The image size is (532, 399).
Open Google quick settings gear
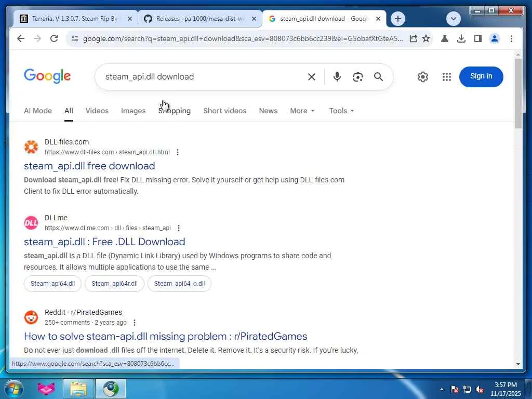coord(423,77)
